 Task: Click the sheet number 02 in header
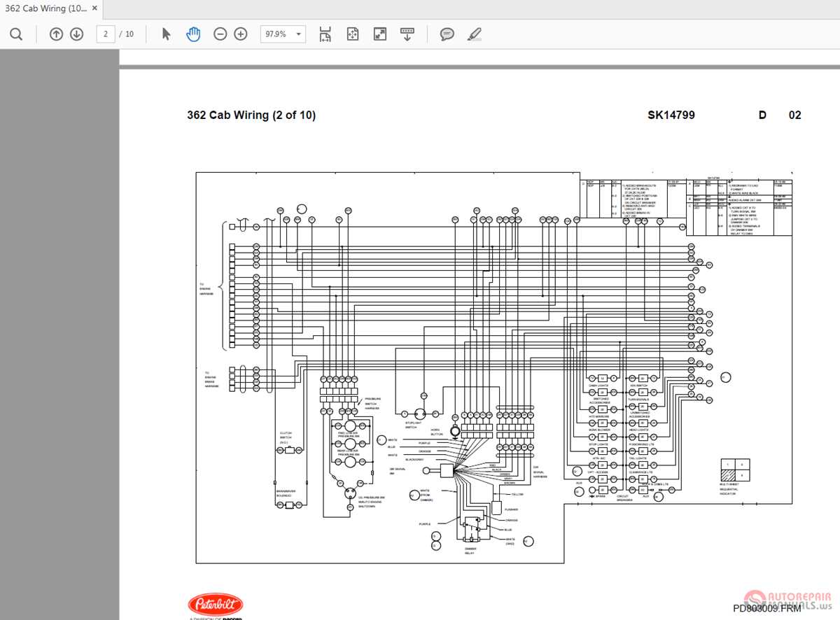(x=795, y=115)
